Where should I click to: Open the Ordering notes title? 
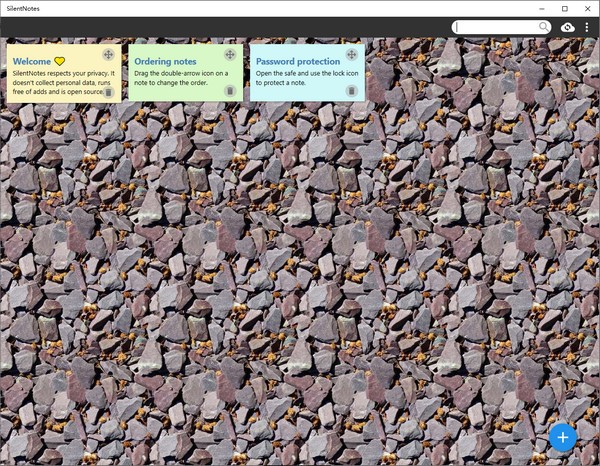coord(165,61)
